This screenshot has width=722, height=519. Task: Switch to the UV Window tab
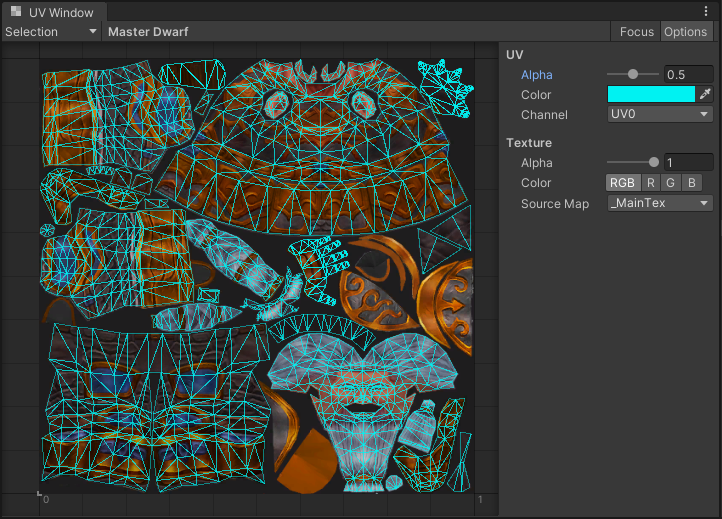point(54,12)
